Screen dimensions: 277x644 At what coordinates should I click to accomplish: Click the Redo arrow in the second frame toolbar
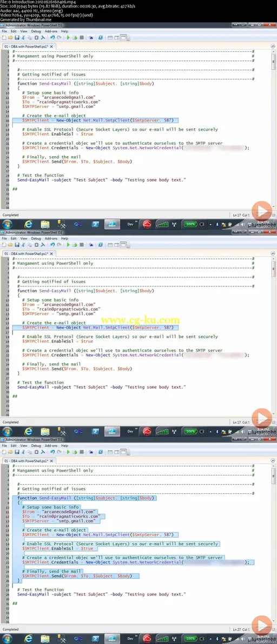59,245
